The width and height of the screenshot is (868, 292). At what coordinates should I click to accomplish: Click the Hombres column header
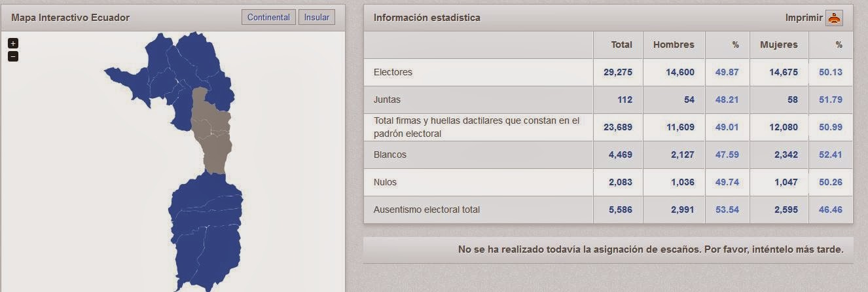point(674,45)
